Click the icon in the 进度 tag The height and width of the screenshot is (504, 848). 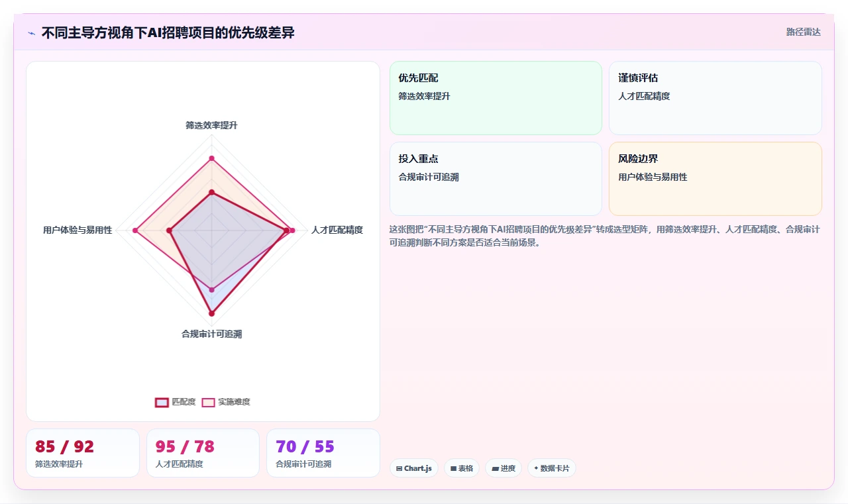pos(495,468)
